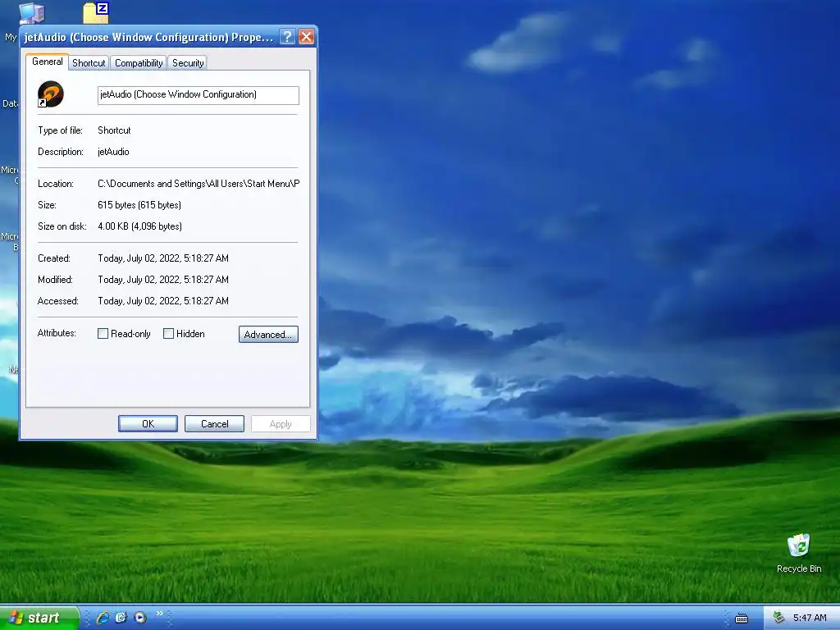Image resolution: width=840 pixels, height=630 pixels.
Task: Expand the Quick Launch overflow chevron
Action: (159, 614)
